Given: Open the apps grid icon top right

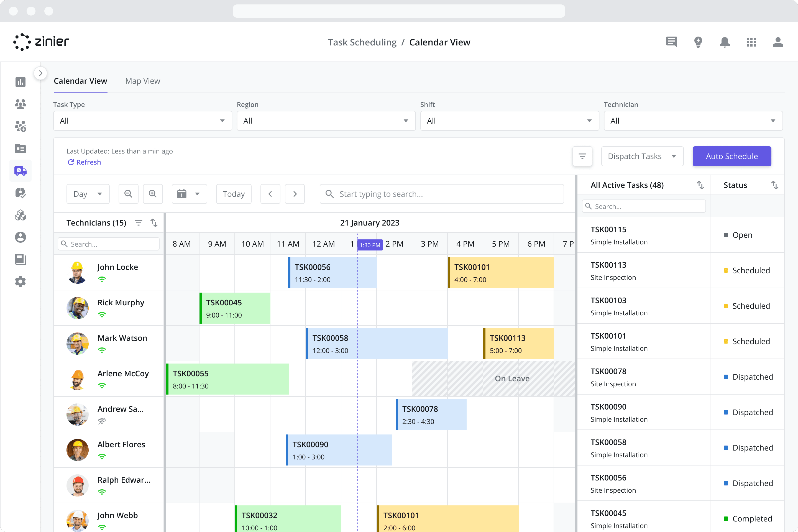Looking at the screenshot, I should tap(751, 42).
